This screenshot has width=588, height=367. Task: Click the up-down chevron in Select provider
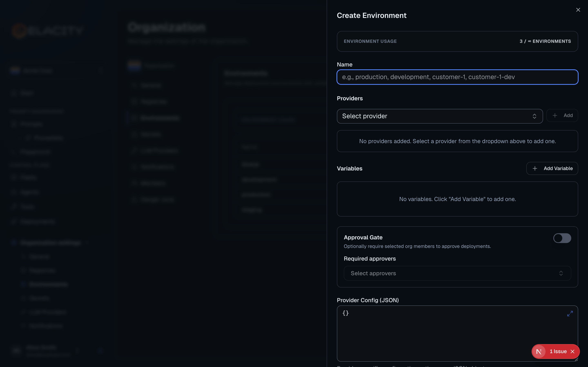coord(534,116)
